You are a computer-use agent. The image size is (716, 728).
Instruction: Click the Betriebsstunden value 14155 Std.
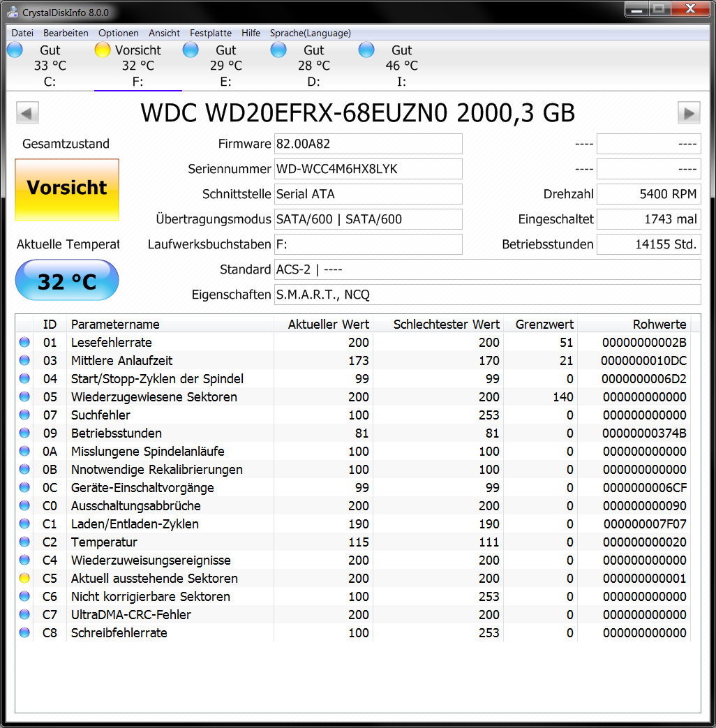pyautogui.click(x=649, y=244)
